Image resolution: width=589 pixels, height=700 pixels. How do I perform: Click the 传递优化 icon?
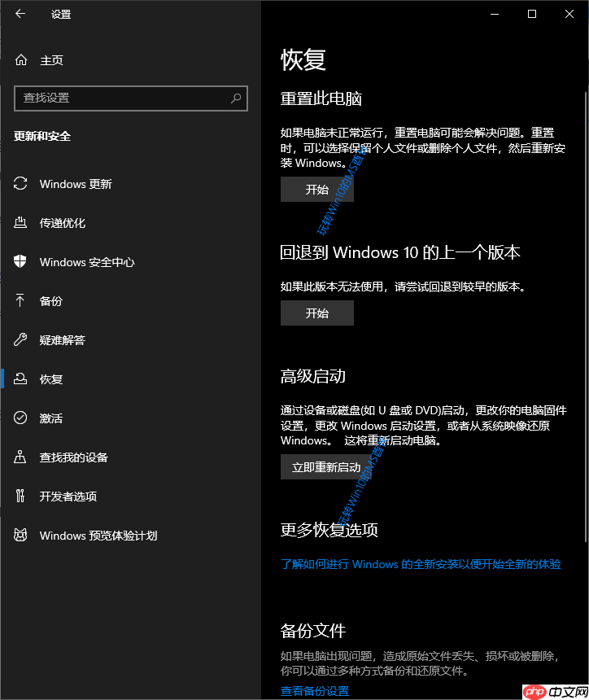coord(20,222)
